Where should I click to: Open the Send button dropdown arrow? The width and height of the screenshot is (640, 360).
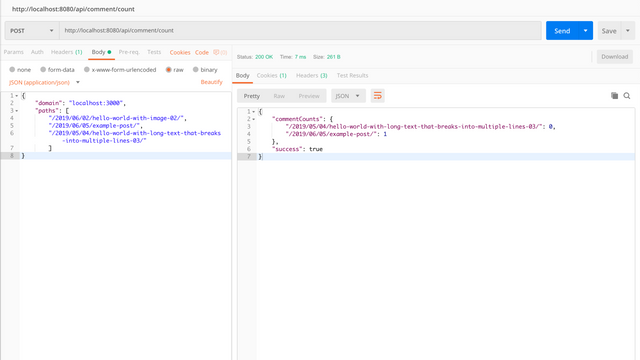[x=585, y=31]
